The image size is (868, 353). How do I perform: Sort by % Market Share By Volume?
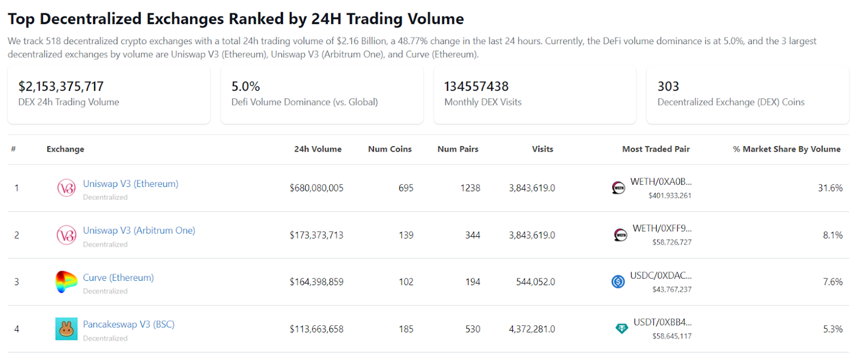[x=786, y=149]
